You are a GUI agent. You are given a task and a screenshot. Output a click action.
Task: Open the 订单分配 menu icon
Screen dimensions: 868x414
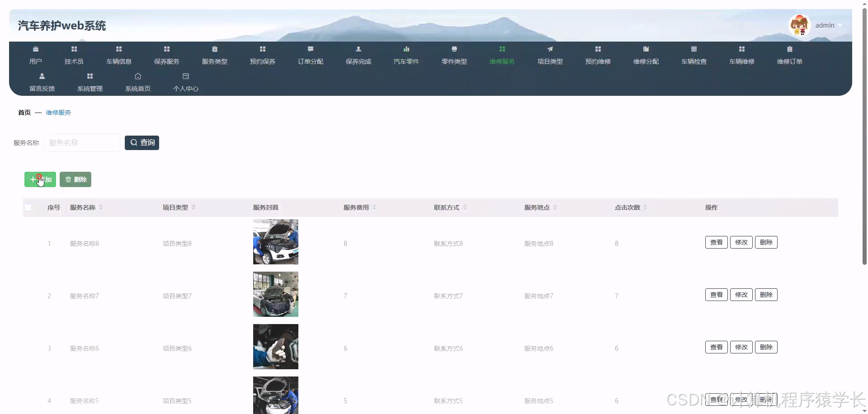tap(311, 49)
